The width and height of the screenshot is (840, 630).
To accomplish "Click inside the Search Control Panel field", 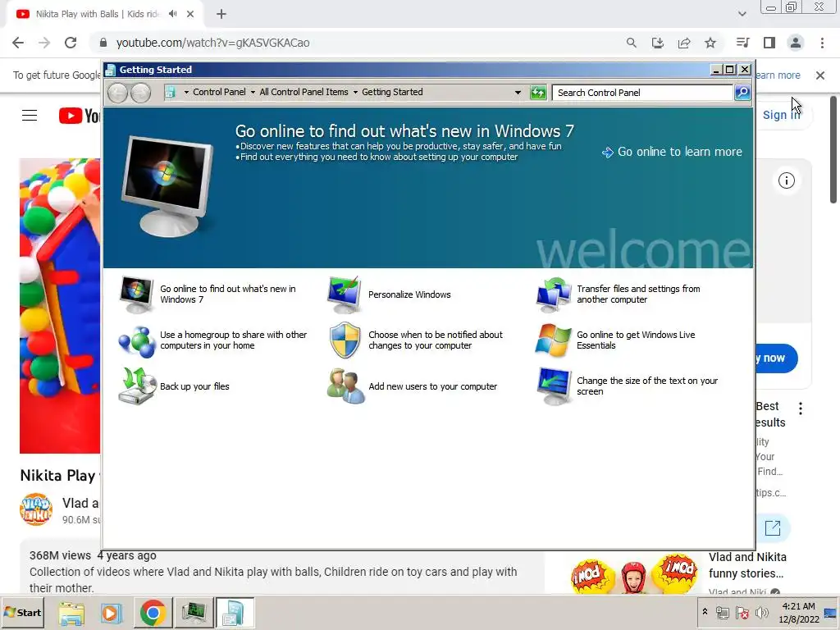I will click(642, 93).
